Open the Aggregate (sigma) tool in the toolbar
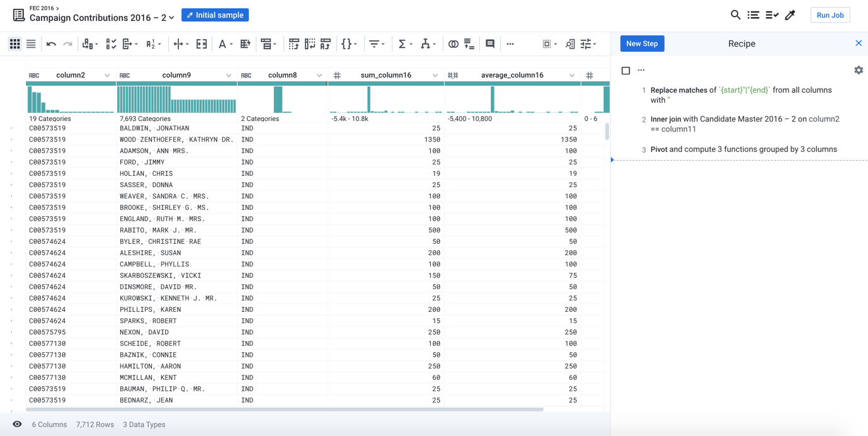Image resolution: width=868 pixels, height=436 pixels. click(402, 43)
